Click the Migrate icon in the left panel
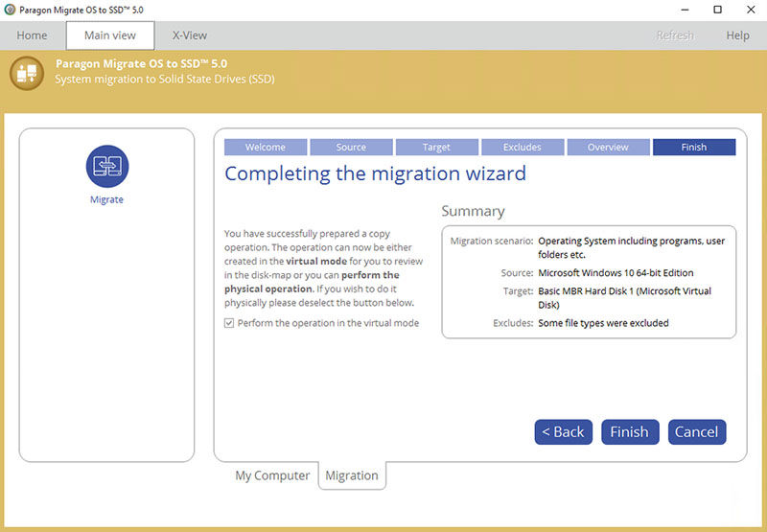This screenshot has height=532, width=767. (x=107, y=166)
